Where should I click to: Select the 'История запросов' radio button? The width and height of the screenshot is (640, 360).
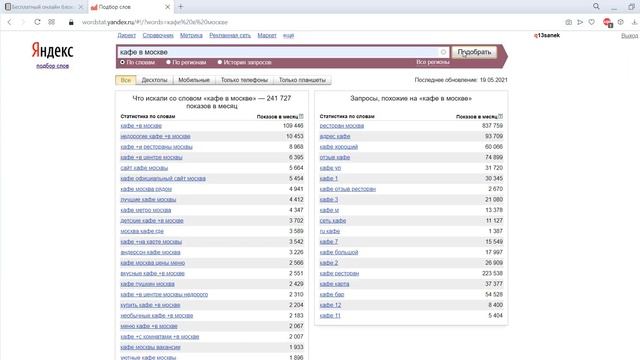220,62
